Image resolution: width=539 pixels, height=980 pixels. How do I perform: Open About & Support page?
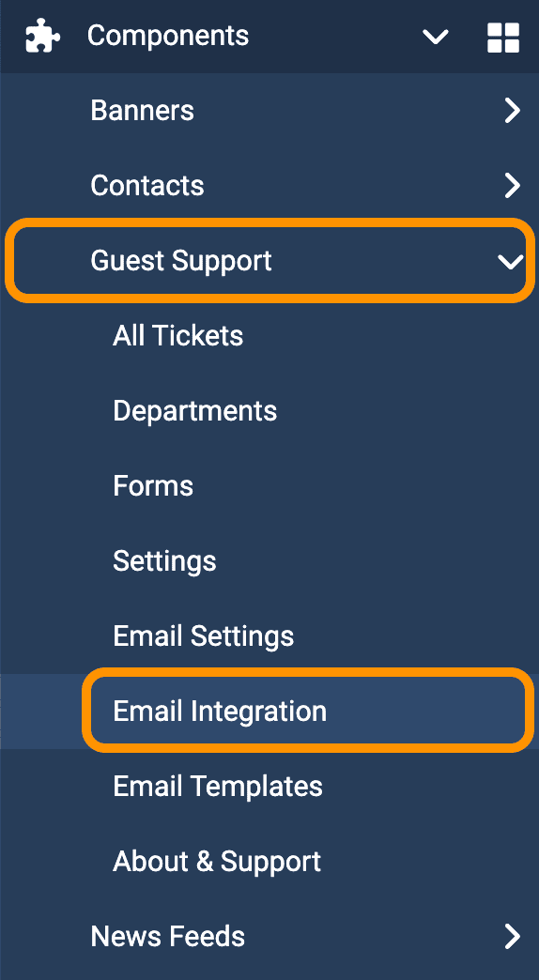[x=217, y=861]
